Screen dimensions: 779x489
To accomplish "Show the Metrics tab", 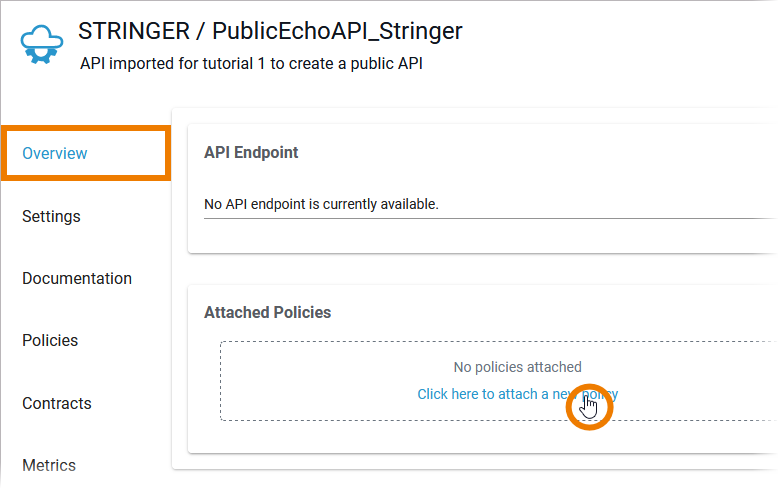I will point(49,465).
